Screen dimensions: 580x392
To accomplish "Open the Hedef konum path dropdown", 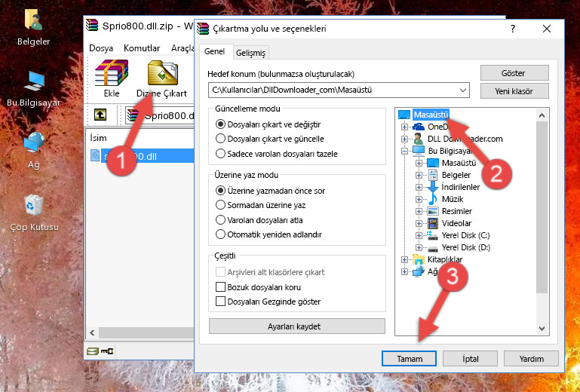I will pyautogui.click(x=463, y=90).
